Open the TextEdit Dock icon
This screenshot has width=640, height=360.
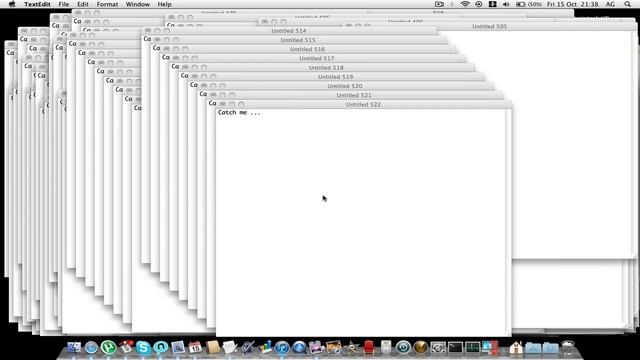229,347
